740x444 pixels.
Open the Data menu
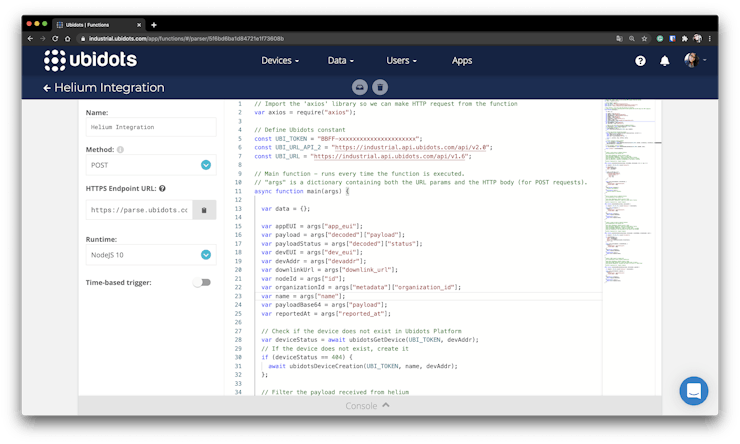point(341,61)
